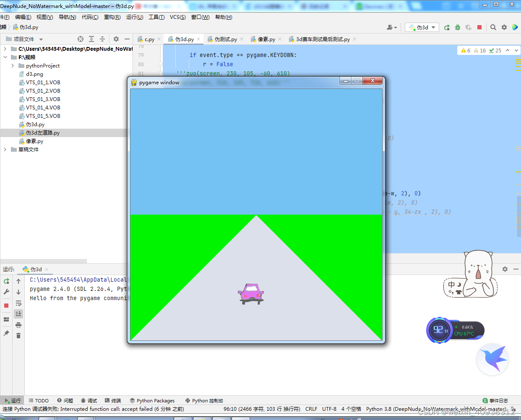Start debugging with the bug icon
The height and width of the screenshot is (420, 521).
click(x=458, y=27)
